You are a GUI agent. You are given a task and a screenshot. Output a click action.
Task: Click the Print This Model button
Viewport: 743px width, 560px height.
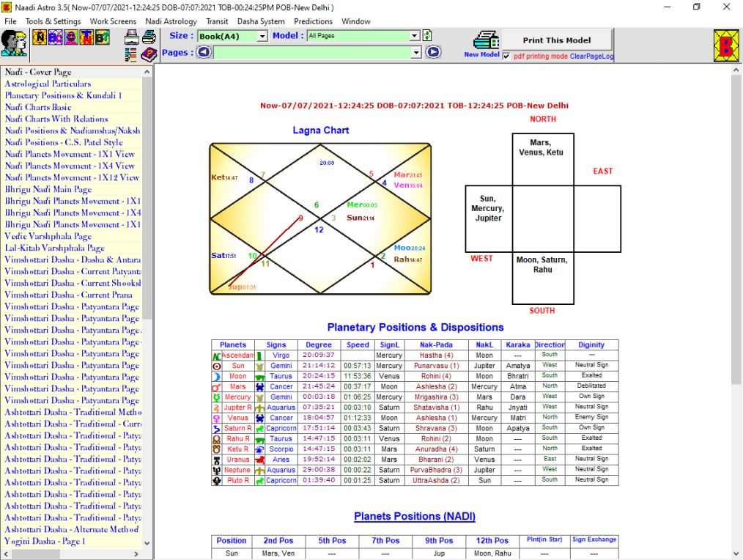[557, 40]
